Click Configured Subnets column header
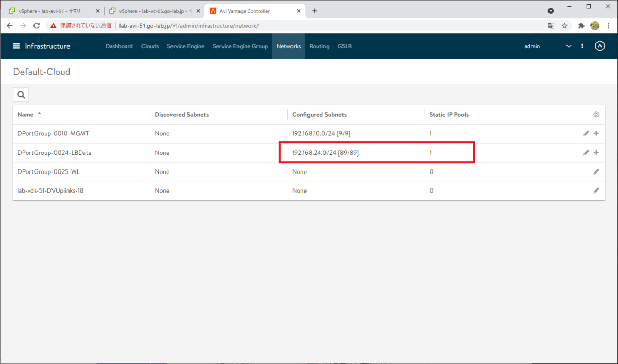 tap(319, 114)
